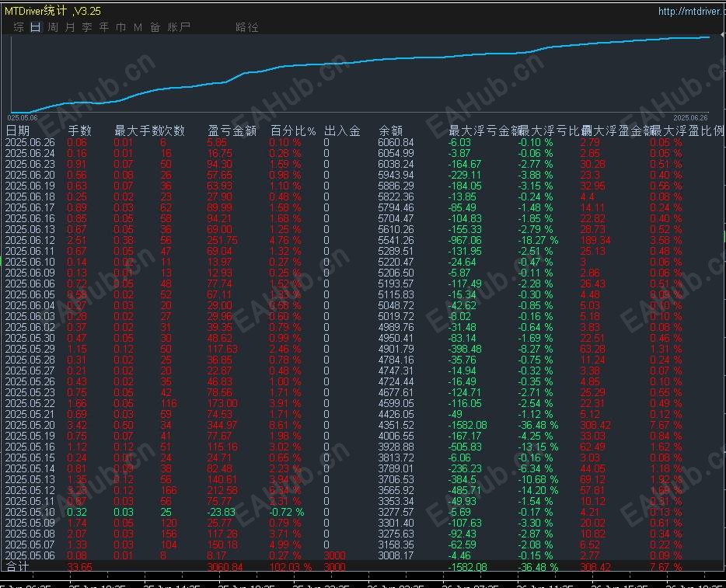726x588 pixels.
Task: Click the loss amount -23.83
Action: (x=222, y=512)
